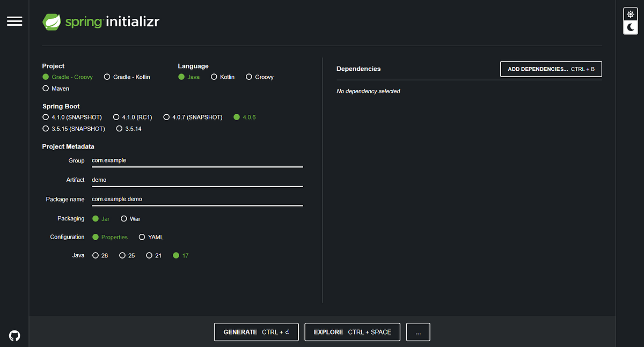The image size is (644, 347).
Task: Select War packaging
Action: (130, 219)
